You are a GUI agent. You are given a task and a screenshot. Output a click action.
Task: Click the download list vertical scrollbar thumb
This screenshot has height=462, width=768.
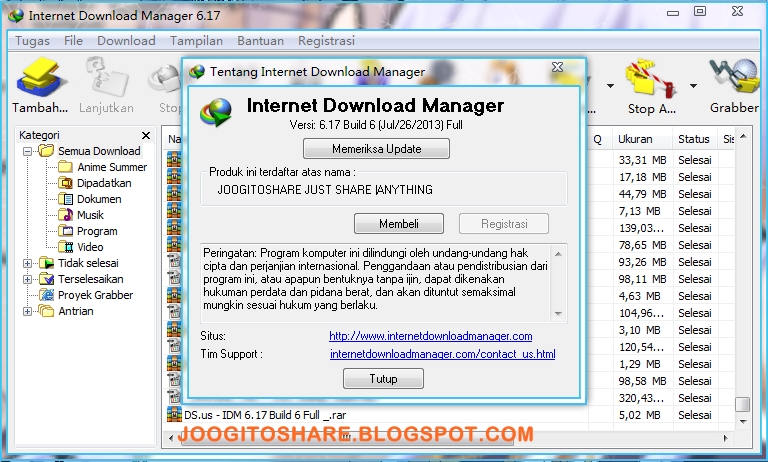click(743, 404)
